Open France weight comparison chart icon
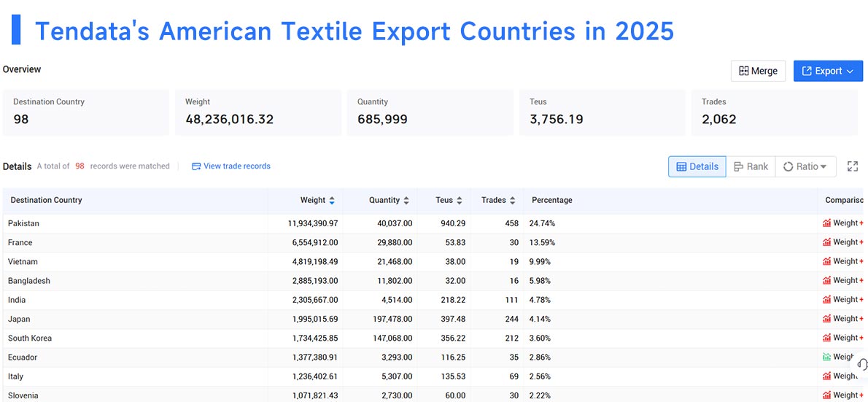 tap(826, 242)
